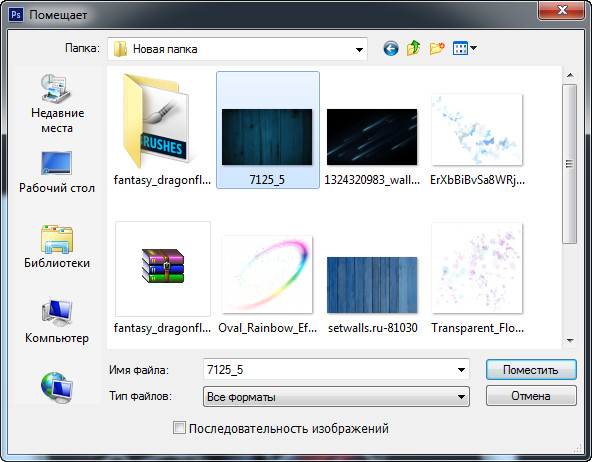592x462 pixels.
Task: Select the 1324320983_wall... thumbnail
Action: [x=372, y=137]
